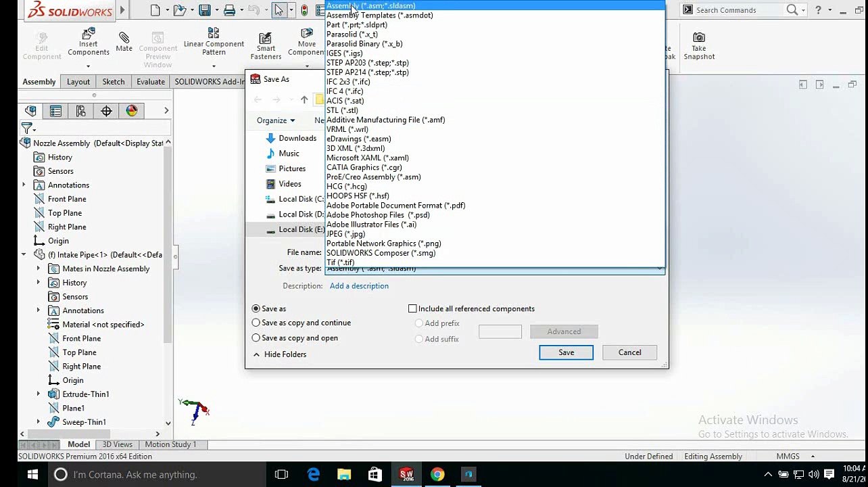The height and width of the screenshot is (487, 868).
Task: Select the Save as radio button
Action: pyautogui.click(x=256, y=308)
